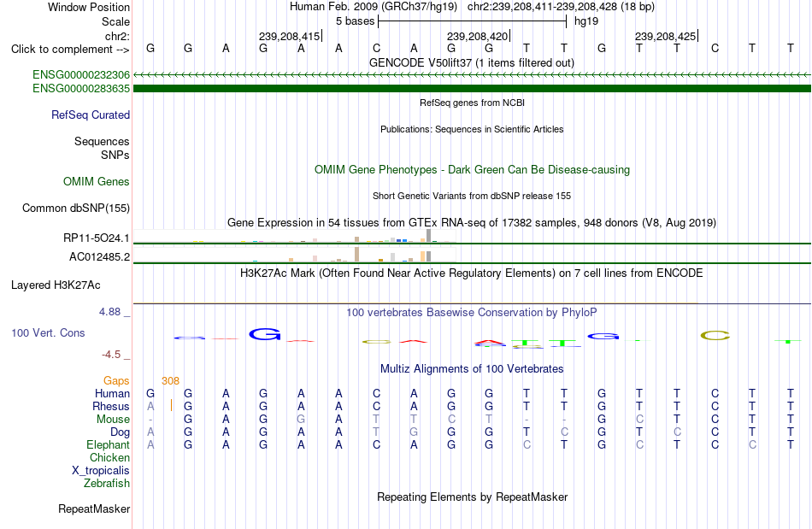Click the RepeatMasker track label

[x=94, y=509]
